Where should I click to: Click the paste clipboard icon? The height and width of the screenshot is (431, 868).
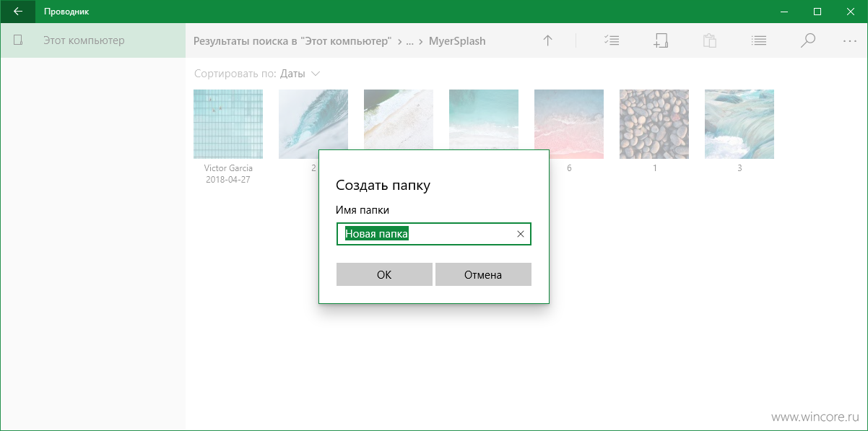point(709,41)
